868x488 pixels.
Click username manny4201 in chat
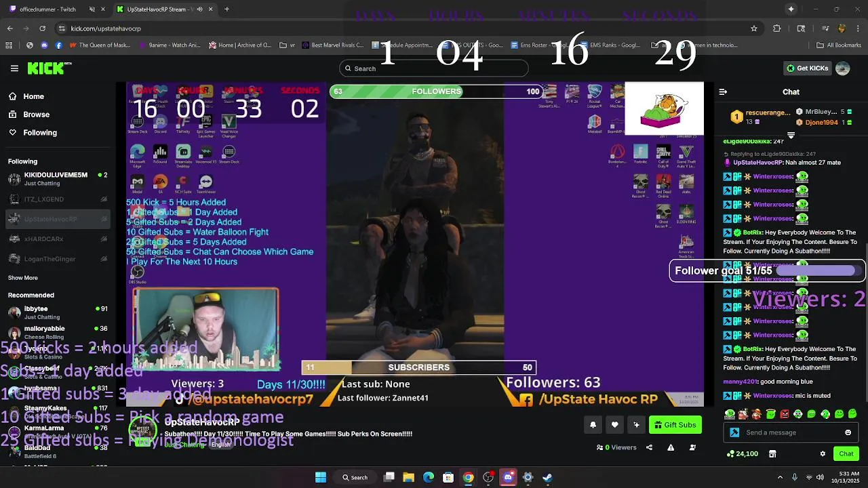[741, 382]
